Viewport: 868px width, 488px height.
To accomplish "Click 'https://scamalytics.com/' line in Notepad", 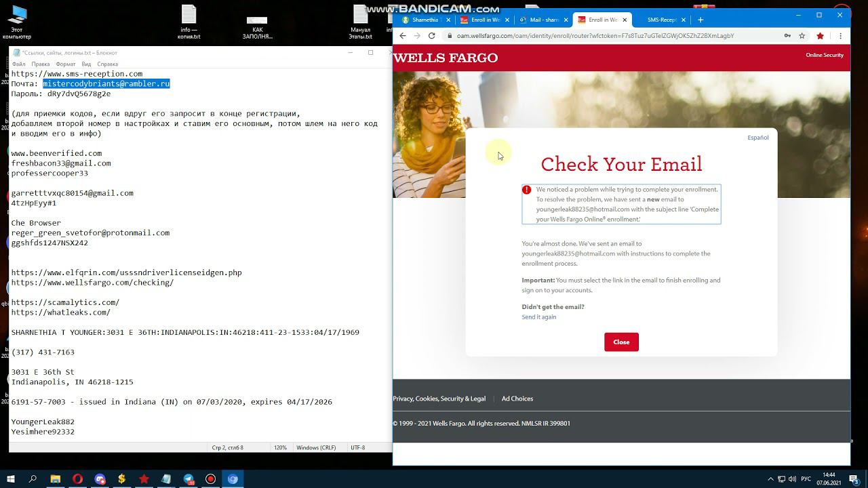I will 65,302.
